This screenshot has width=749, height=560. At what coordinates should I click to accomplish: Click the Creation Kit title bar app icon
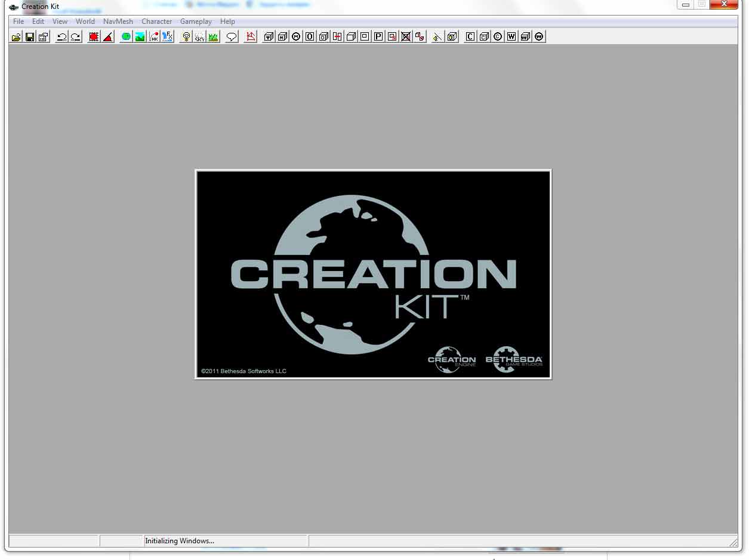tap(14, 7)
